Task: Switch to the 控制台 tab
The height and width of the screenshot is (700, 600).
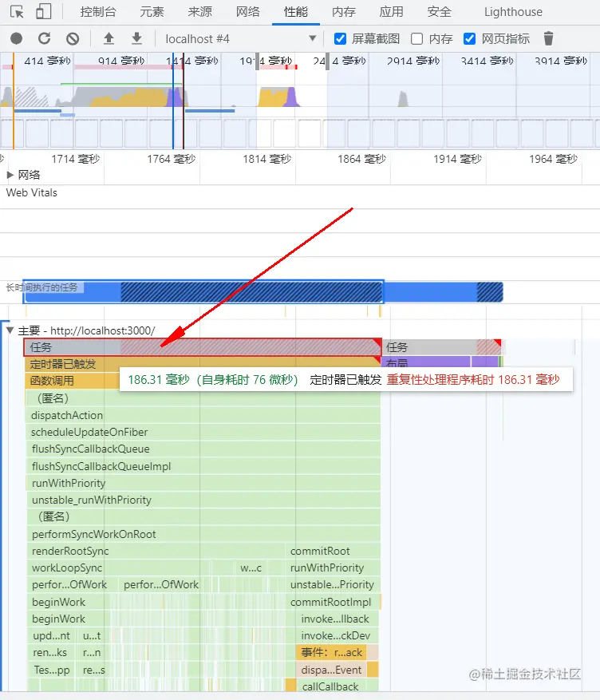Action: [97, 12]
